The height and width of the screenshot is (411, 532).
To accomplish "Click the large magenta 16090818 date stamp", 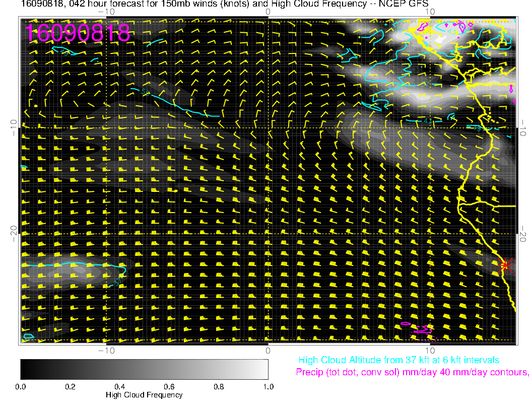I will click(78, 33).
